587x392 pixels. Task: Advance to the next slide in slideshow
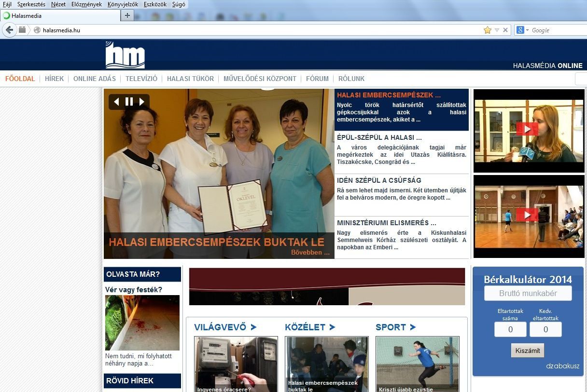(142, 102)
